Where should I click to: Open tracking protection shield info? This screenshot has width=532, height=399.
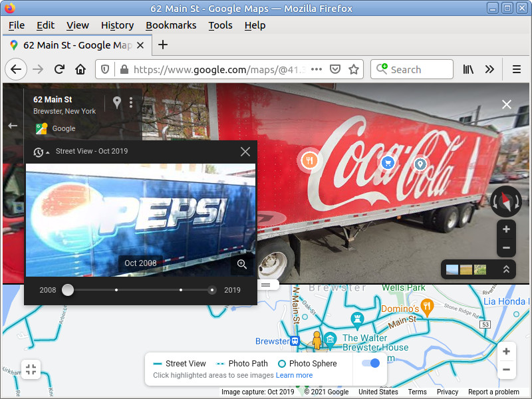[x=105, y=69]
